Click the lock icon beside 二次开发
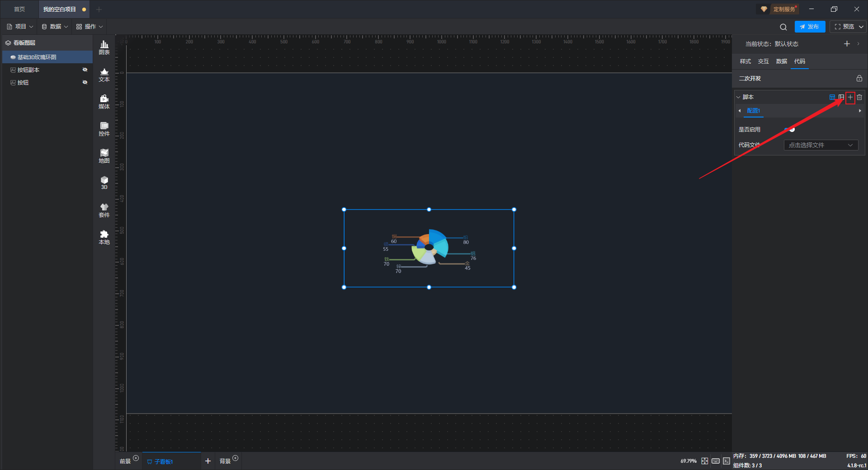Image resolution: width=868 pixels, height=470 pixels. tap(859, 78)
